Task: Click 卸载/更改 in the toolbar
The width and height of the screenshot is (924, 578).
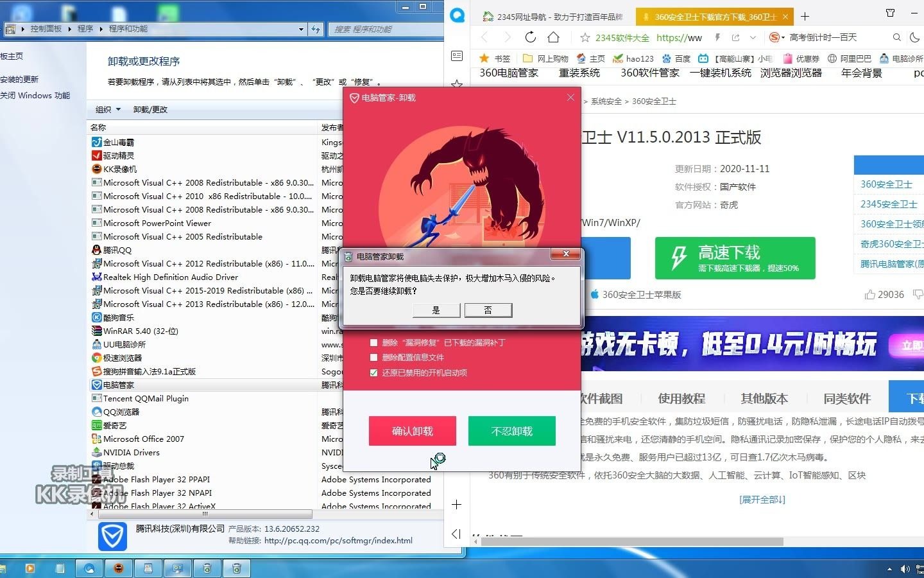Action: tap(150, 110)
